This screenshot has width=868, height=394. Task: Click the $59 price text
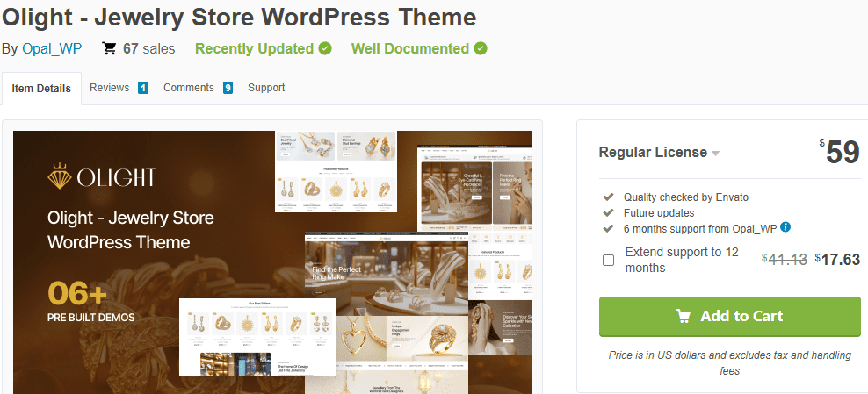pyautogui.click(x=840, y=152)
